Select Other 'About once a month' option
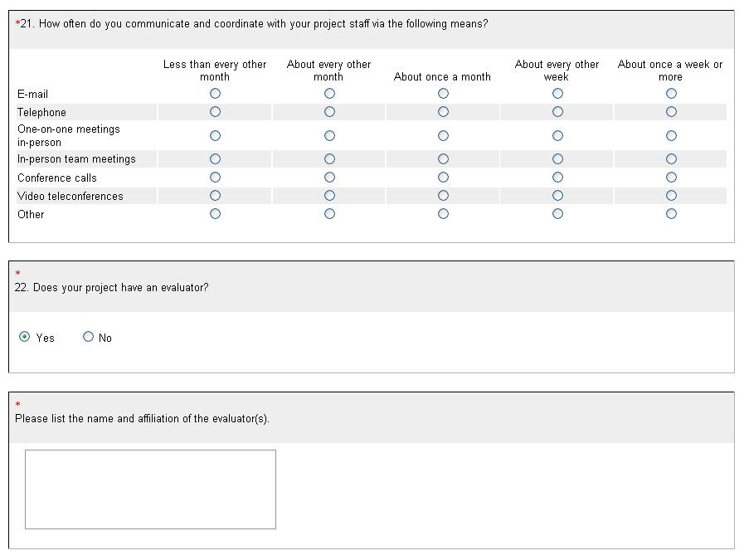Screen dimensions: 744x560 443,214
